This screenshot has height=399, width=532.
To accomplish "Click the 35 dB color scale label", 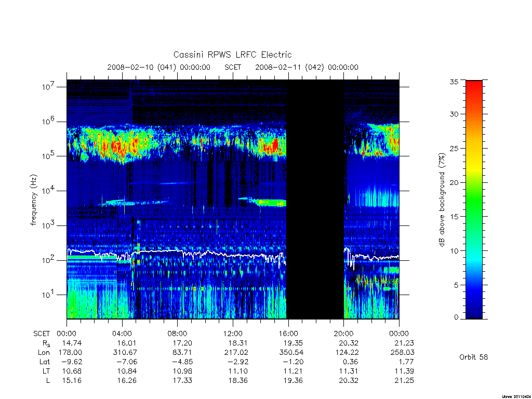I will [454, 82].
